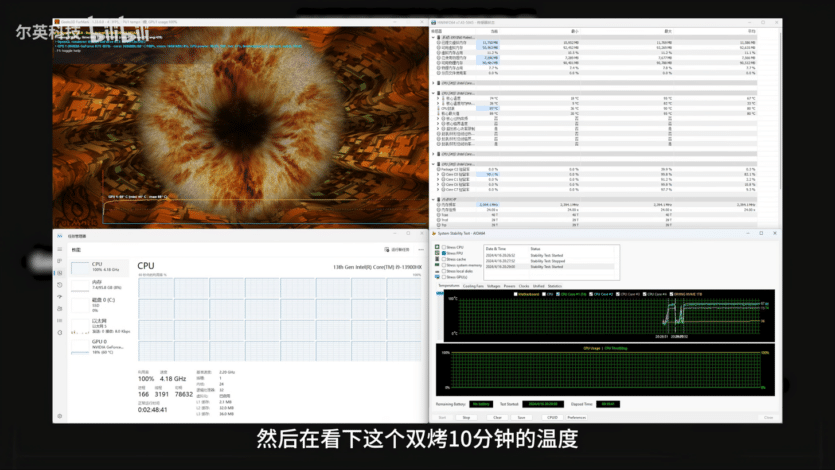Click Test Started date field in AIDA64
The image size is (835, 470).
pos(543,404)
